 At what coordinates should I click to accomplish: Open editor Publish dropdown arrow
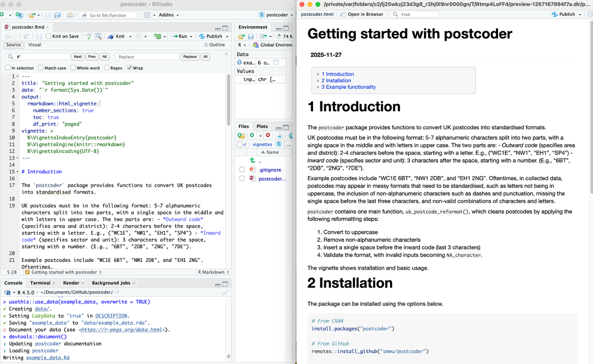(227, 36)
